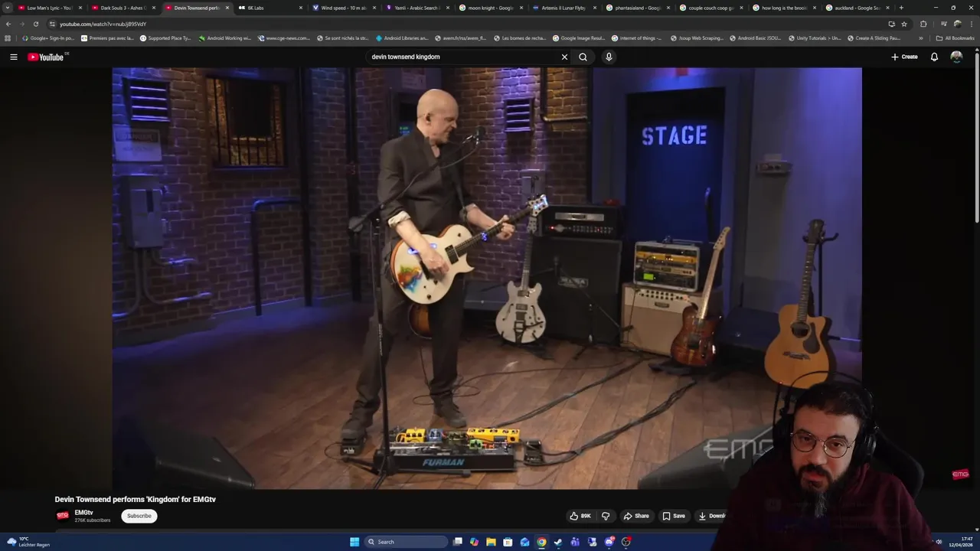
Task: Close the 'Devin Townsend performs' tab
Action: click(x=227, y=8)
